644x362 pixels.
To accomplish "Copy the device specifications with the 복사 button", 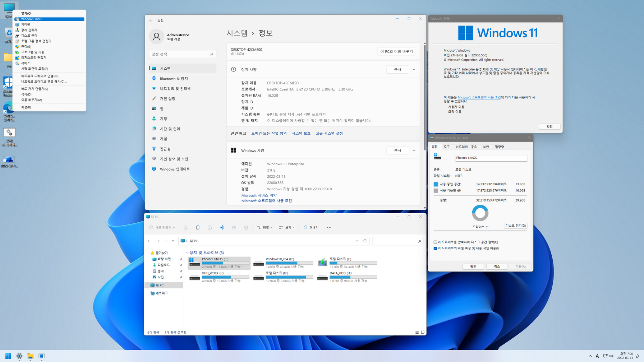I will coord(397,69).
